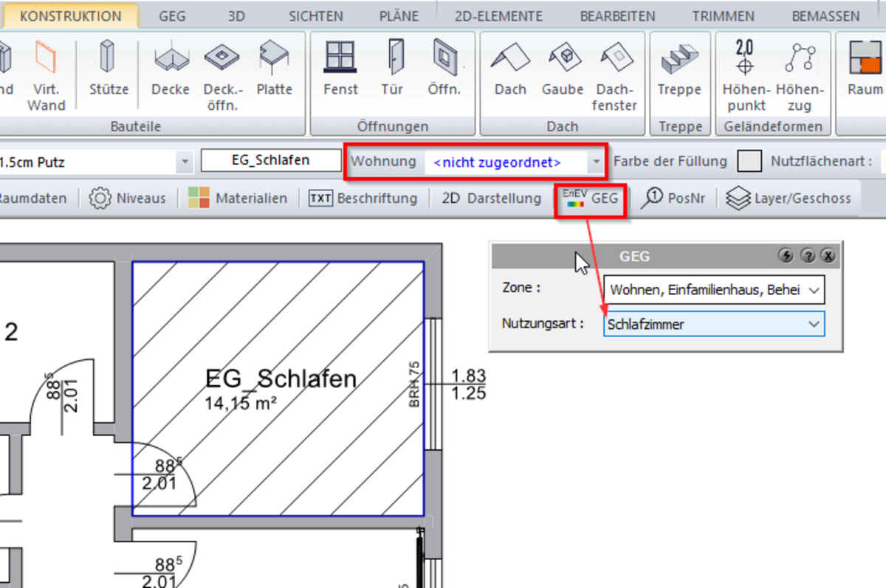Click the Höhenpunkt elevation point tool

(x=746, y=75)
